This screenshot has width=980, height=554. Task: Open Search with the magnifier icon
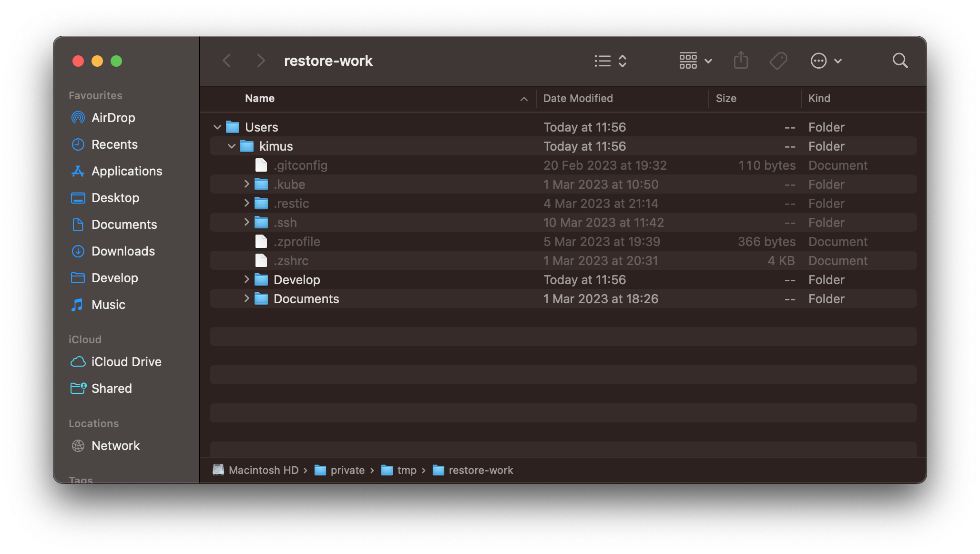click(x=900, y=61)
